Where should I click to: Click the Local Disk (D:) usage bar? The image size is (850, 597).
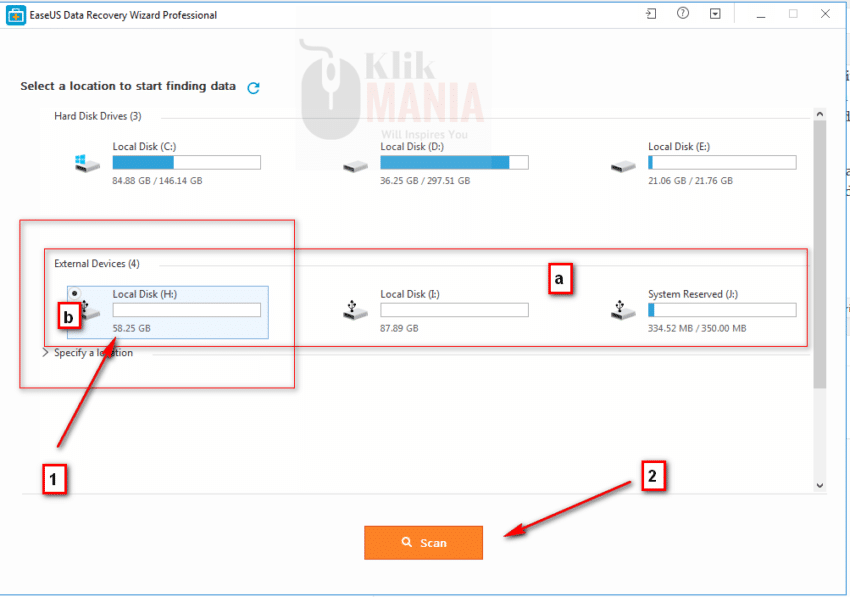[454, 162]
